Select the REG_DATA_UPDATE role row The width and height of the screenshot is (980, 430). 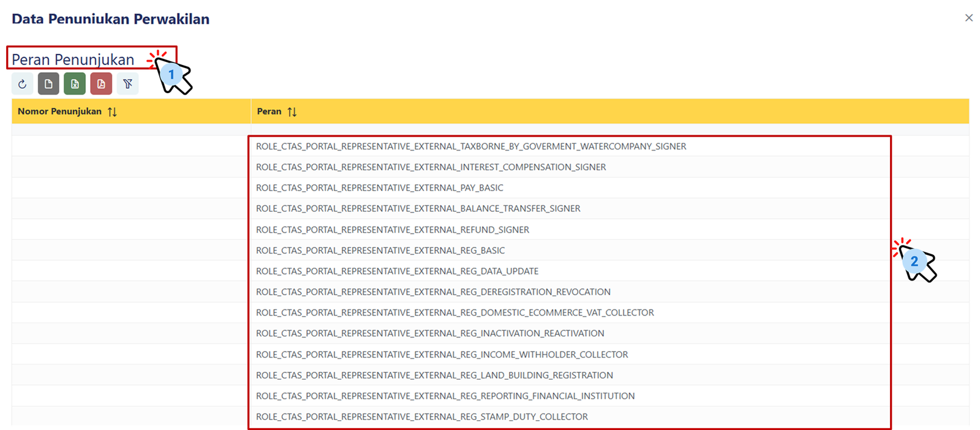point(397,271)
